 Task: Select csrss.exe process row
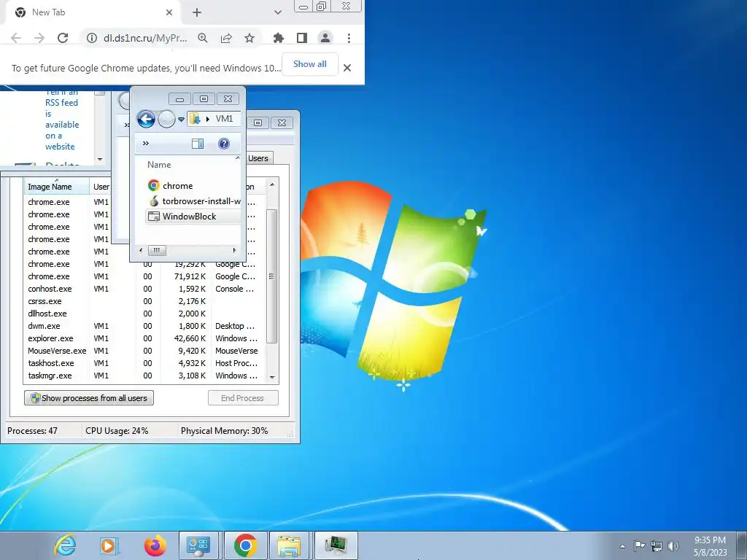(x=143, y=301)
